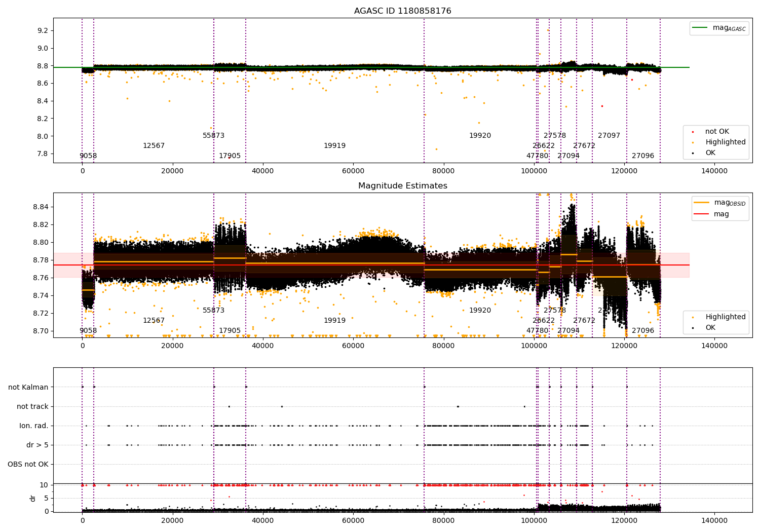Click the 'not track' axis label
Image resolution: width=760 pixels, height=532 pixels.
32,406
